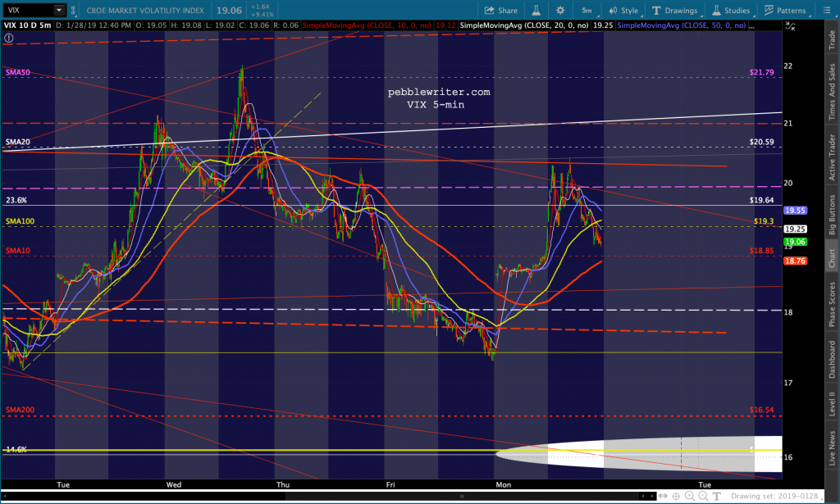The height and width of the screenshot is (504, 840).
Task: Click the 14.6% Fibonacci level label
Action: pos(16,449)
